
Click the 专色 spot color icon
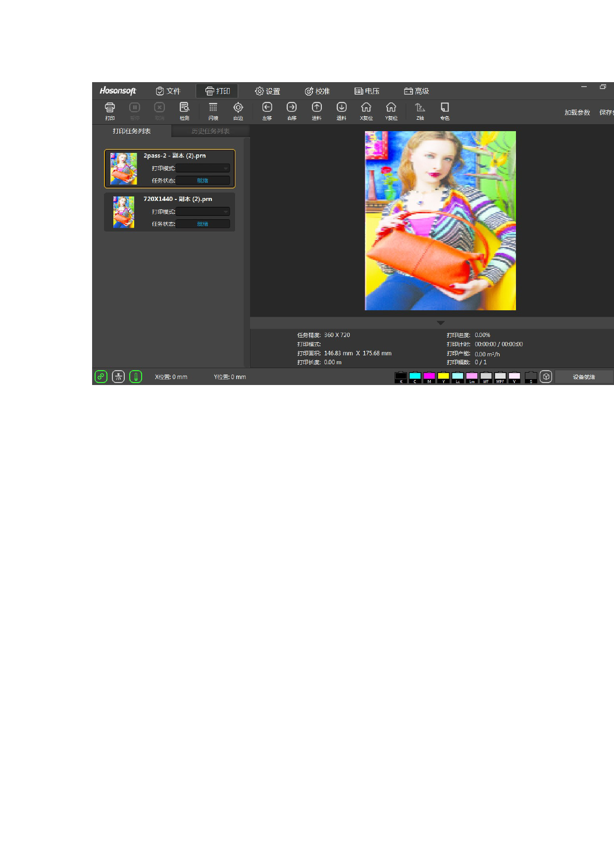coord(445,111)
